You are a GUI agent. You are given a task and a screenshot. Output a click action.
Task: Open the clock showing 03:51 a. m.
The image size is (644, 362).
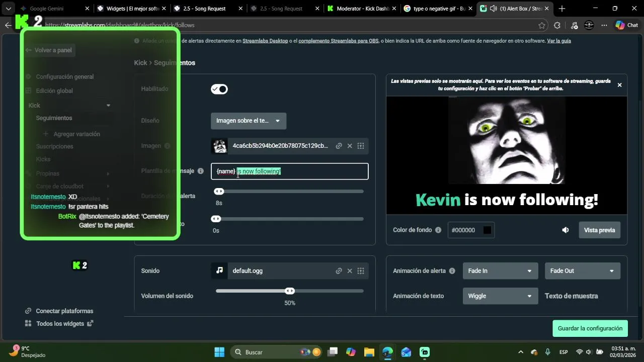623,352
